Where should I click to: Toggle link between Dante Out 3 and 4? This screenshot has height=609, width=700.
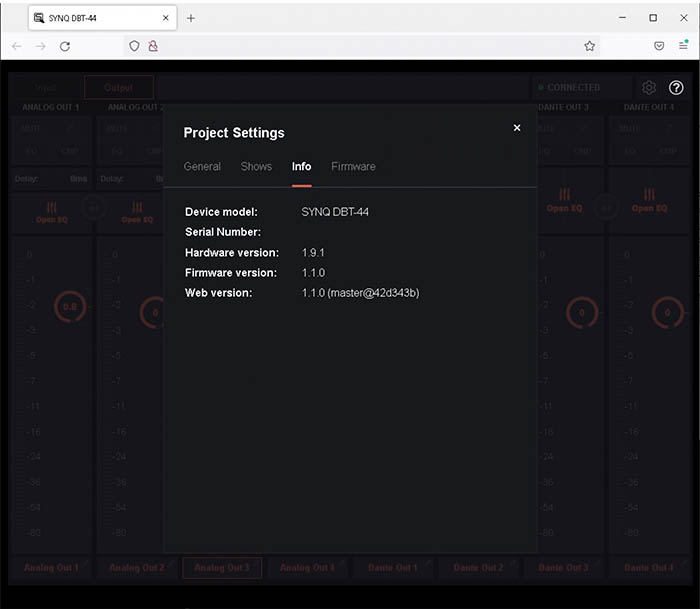(x=606, y=207)
